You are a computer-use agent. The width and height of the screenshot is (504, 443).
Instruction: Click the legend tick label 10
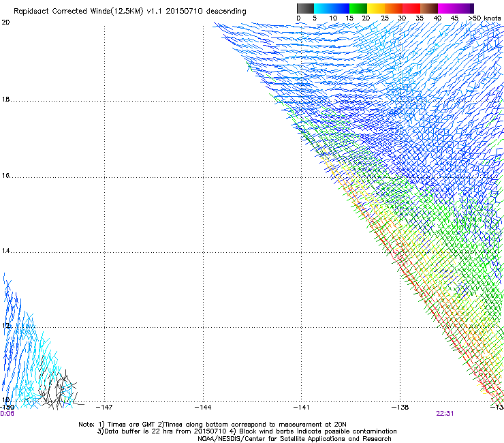tap(333, 18)
